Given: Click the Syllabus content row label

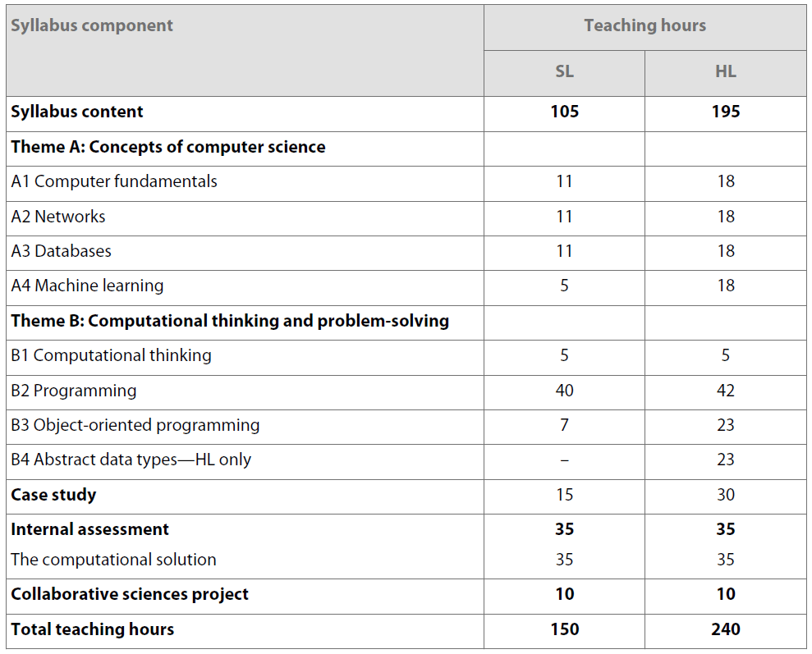Looking at the screenshot, I should point(77,112).
